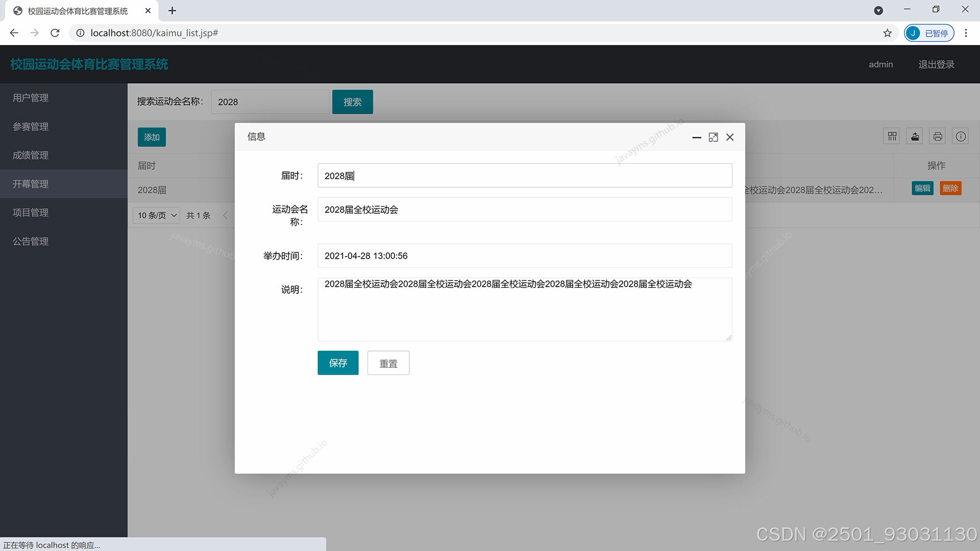Image resolution: width=980 pixels, height=551 pixels.
Task: Click into the 说明 textarea
Action: click(x=525, y=309)
